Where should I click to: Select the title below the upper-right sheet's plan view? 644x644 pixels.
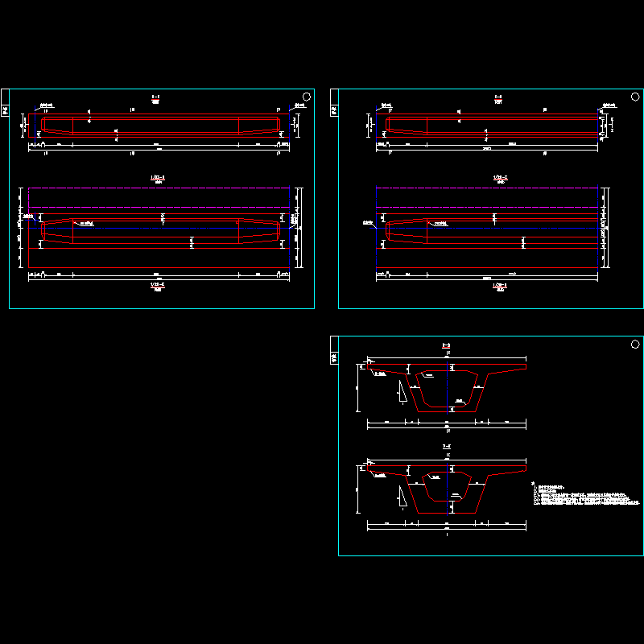[500, 287]
